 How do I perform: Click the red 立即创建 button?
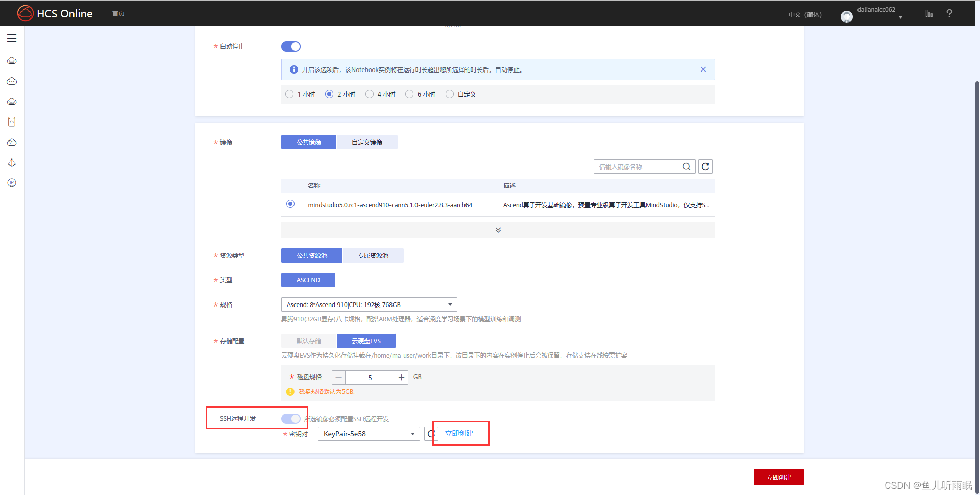(778, 477)
